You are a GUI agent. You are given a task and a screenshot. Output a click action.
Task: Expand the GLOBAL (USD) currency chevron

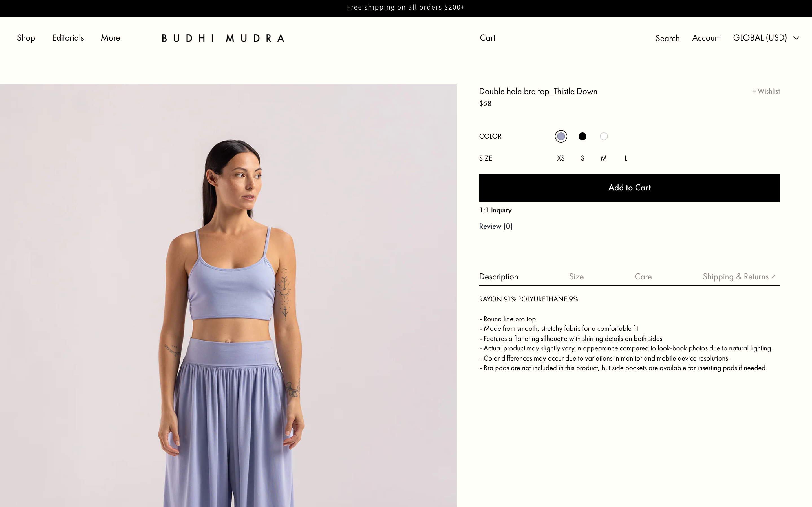pyautogui.click(x=796, y=38)
